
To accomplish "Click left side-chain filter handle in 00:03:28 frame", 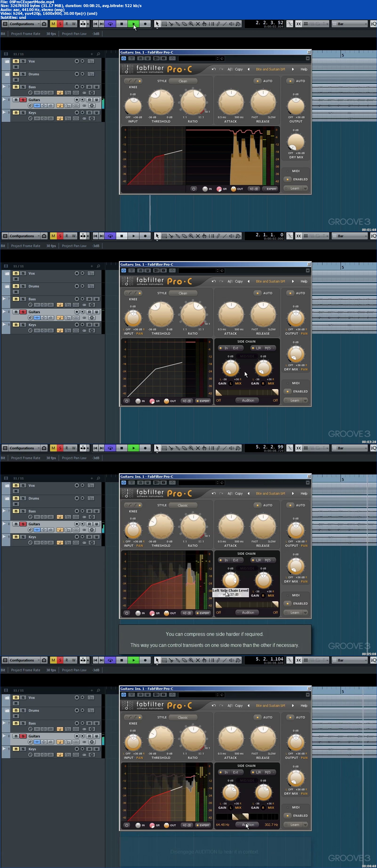I will coord(219,392).
